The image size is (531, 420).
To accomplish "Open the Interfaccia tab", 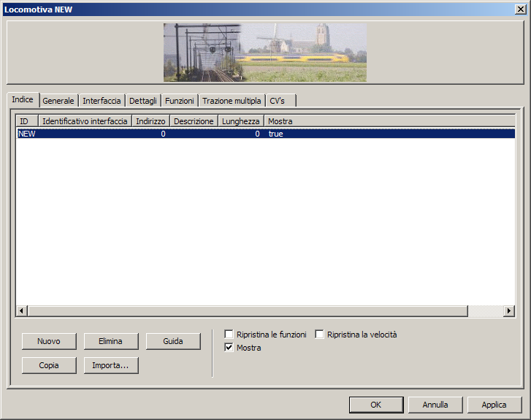I will 102,101.
